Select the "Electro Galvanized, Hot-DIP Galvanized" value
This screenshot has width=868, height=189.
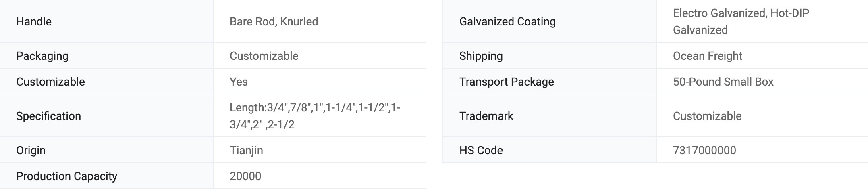[741, 21]
